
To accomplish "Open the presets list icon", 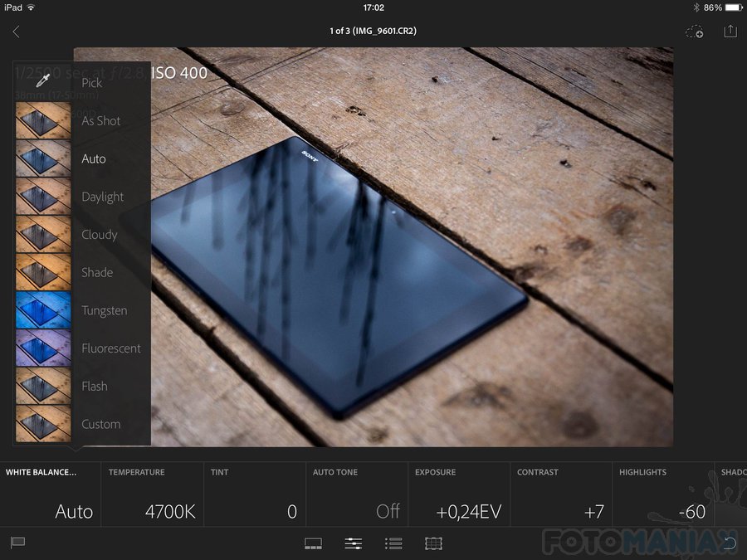I will [393, 543].
